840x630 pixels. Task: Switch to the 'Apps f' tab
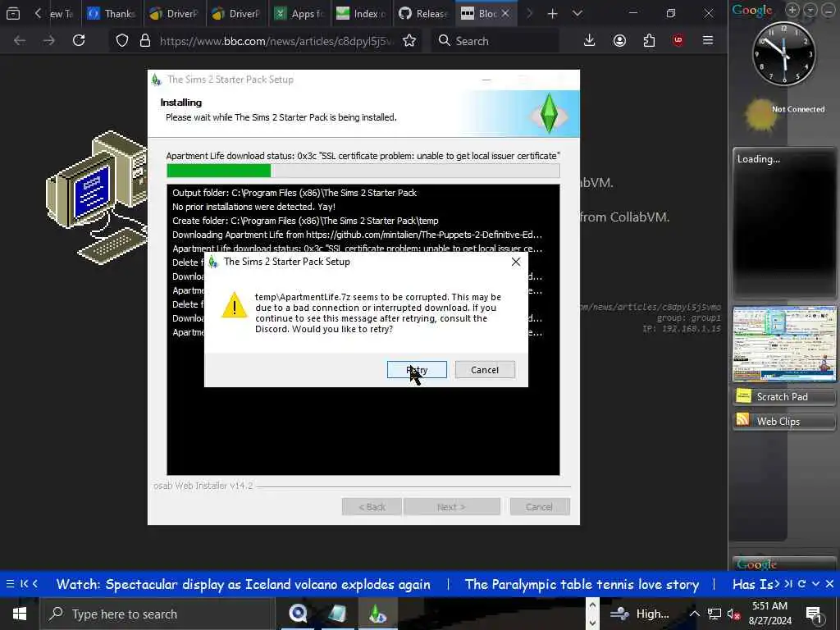tap(299, 13)
